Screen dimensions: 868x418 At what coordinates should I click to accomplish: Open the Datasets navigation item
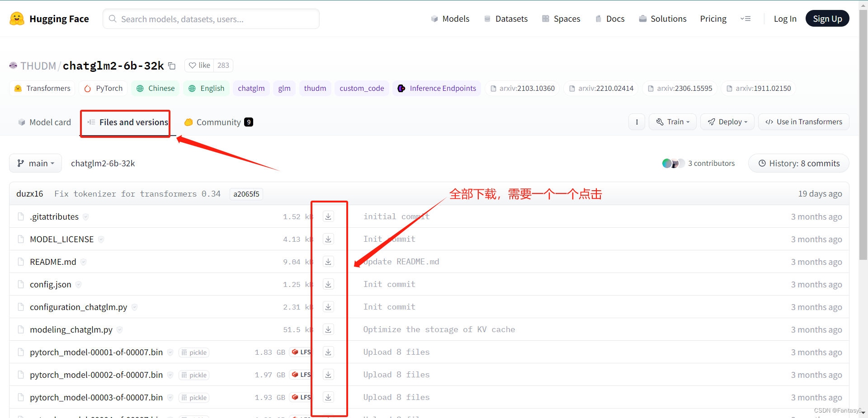pos(505,19)
